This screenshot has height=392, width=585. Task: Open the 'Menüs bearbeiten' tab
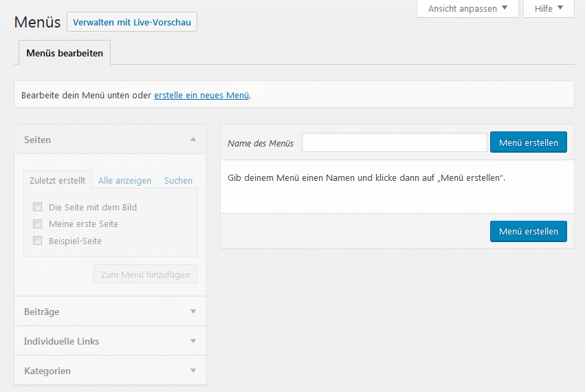click(65, 53)
